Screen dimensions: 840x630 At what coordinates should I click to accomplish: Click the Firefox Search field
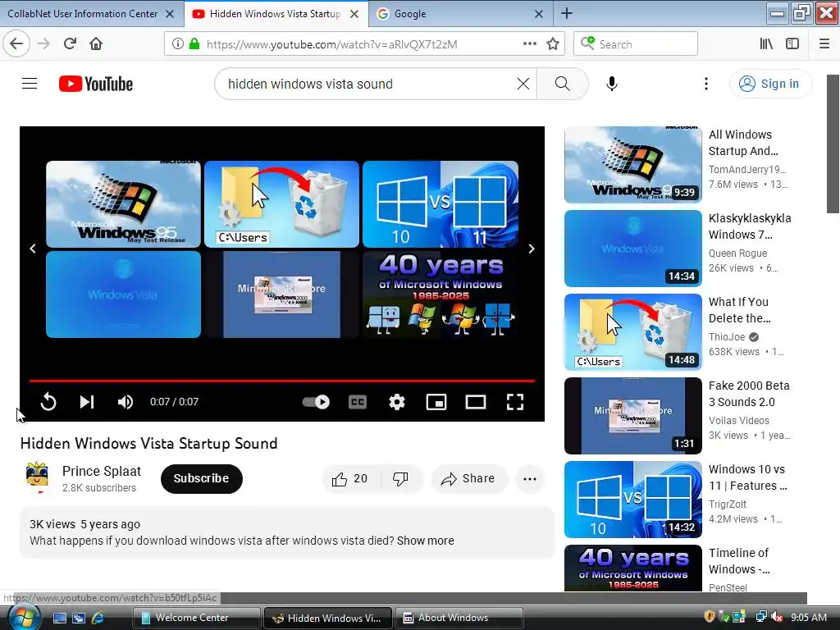tap(636, 44)
